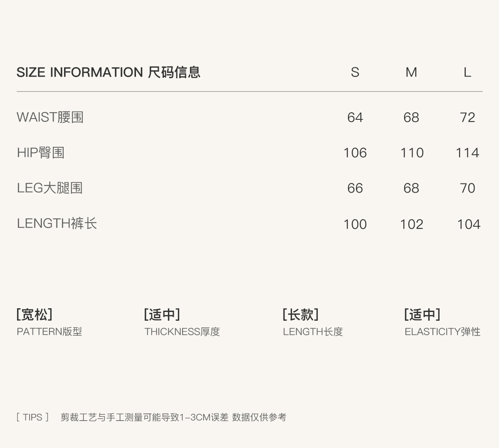Viewport: 499px width, 448px height.
Task: Click thigh value 70 for size L
Action: coord(467,188)
